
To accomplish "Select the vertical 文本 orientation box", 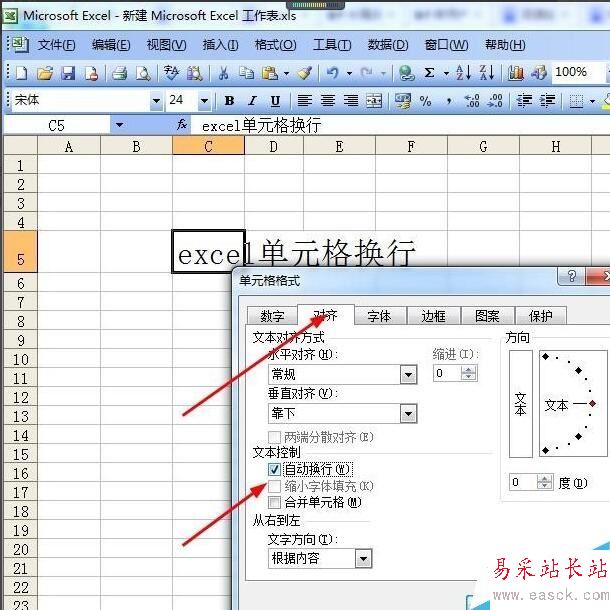I will (521, 403).
